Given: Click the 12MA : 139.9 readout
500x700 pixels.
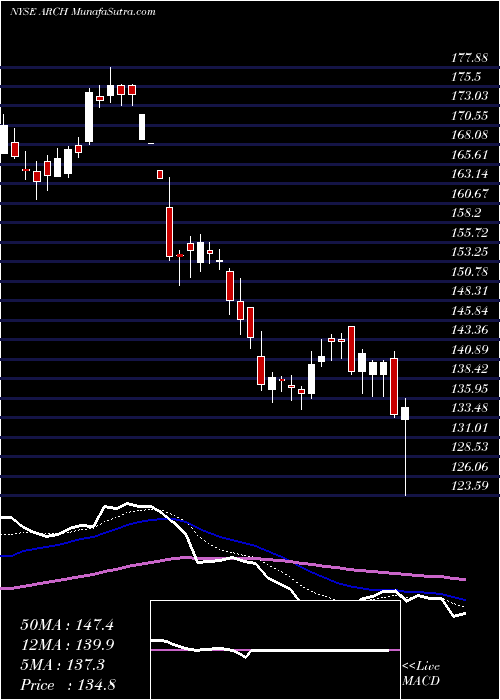Looking at the screenshot, I should 67,644.
